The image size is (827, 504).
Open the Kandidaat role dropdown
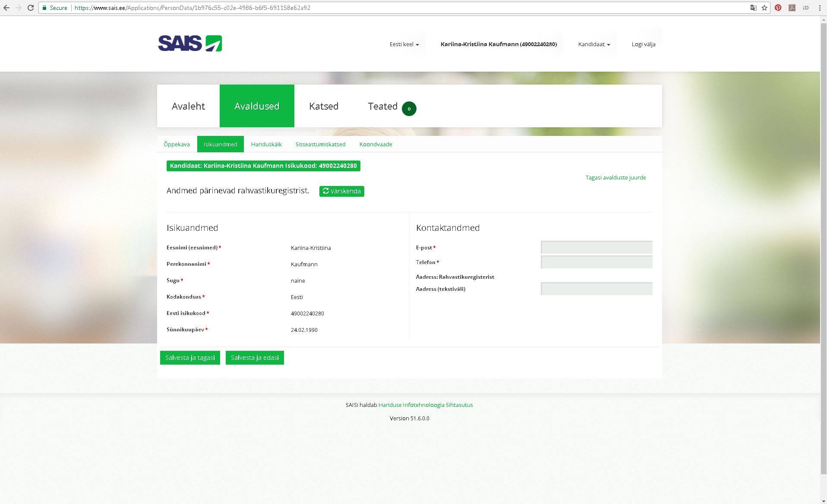(594, 44)
